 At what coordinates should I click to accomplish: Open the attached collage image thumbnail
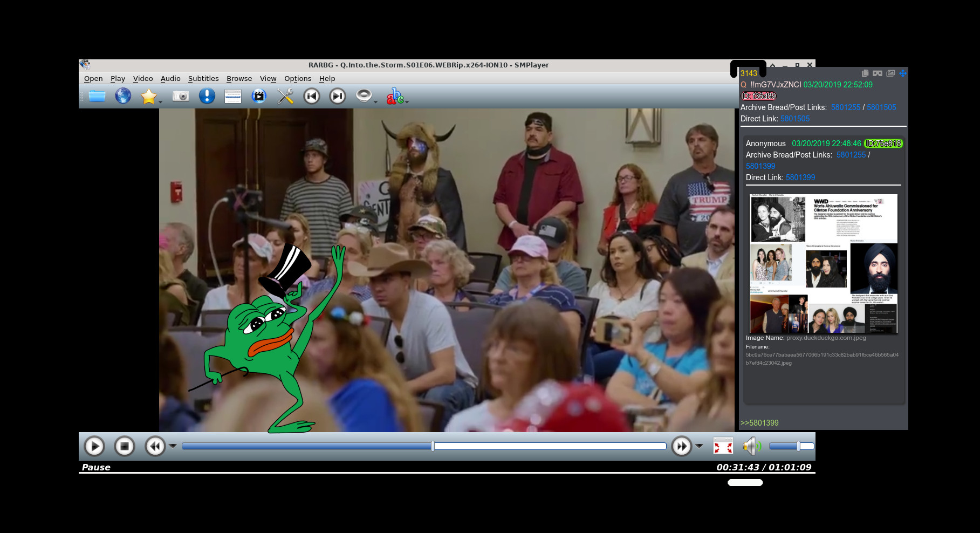coord(824,264)
